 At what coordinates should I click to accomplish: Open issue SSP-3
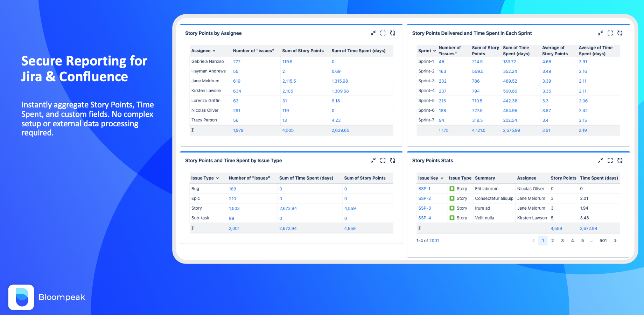(424, 208)
